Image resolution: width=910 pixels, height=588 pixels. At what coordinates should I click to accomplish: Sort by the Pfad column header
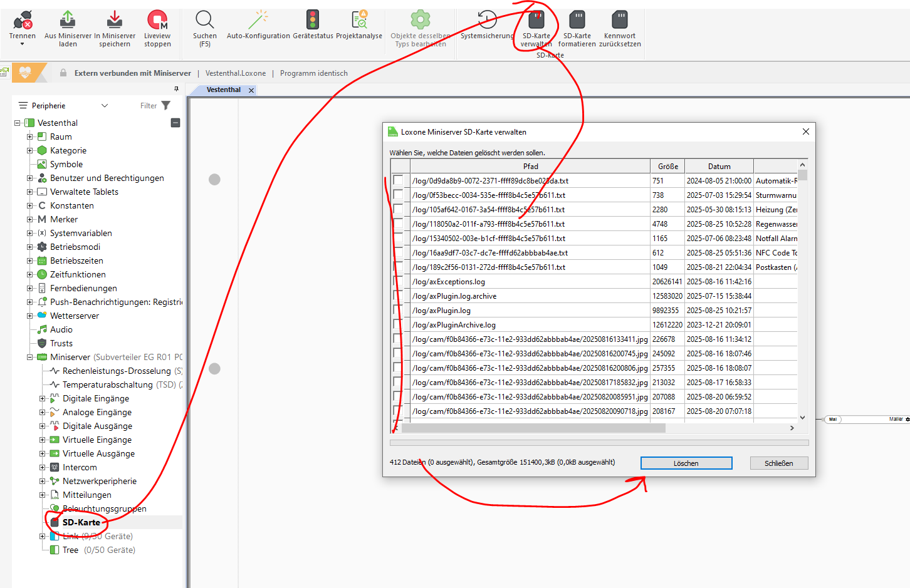coord(530,166)
